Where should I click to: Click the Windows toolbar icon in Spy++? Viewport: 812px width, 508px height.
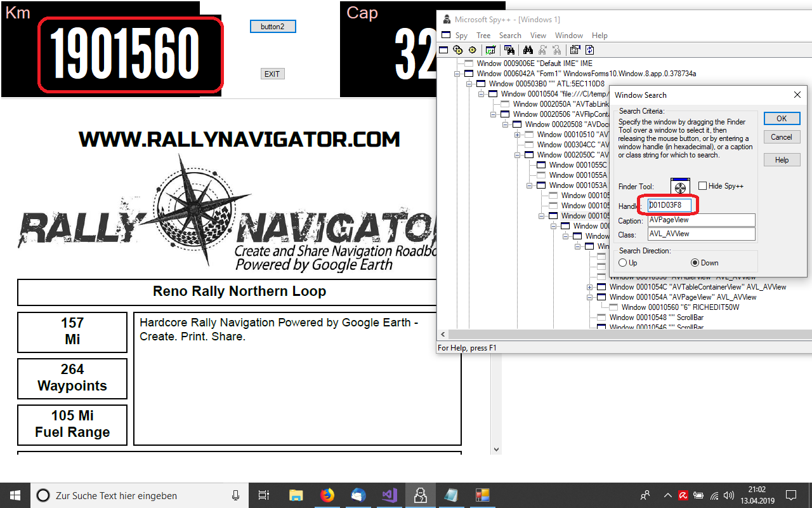pos(443,50)
